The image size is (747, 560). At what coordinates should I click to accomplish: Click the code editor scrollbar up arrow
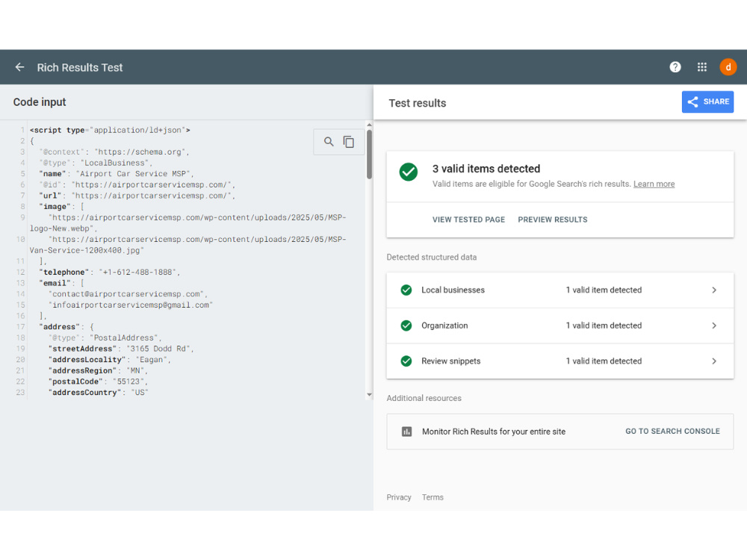pyautogui.click(x=369, y=125)
